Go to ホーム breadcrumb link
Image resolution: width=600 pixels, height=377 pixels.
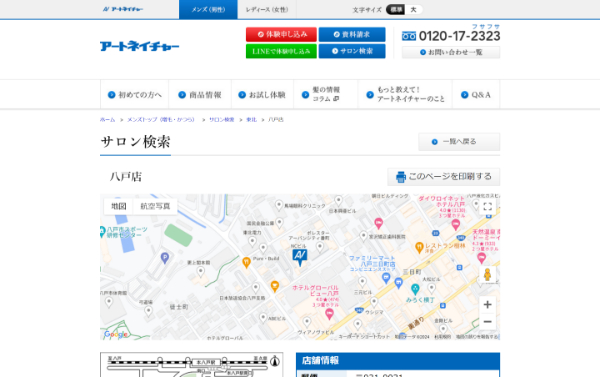coord(108,120)
